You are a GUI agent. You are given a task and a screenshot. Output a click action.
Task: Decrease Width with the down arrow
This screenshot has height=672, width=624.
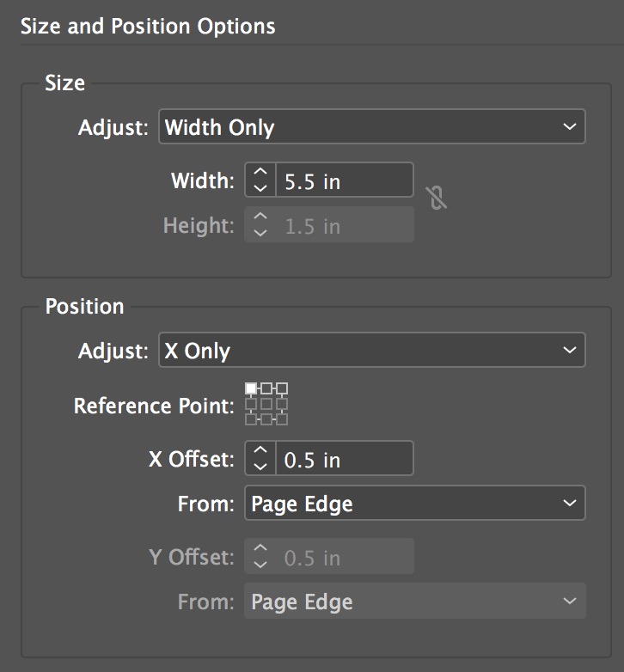coord(260,187)
